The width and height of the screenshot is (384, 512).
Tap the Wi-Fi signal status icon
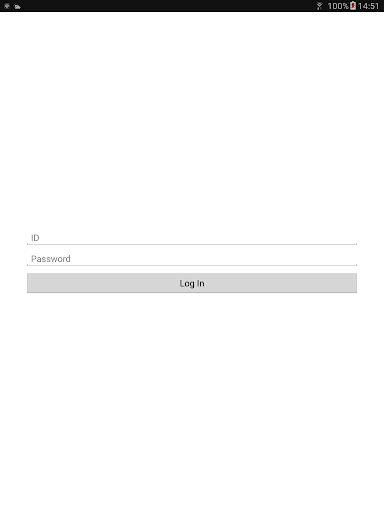coord(319,6)
